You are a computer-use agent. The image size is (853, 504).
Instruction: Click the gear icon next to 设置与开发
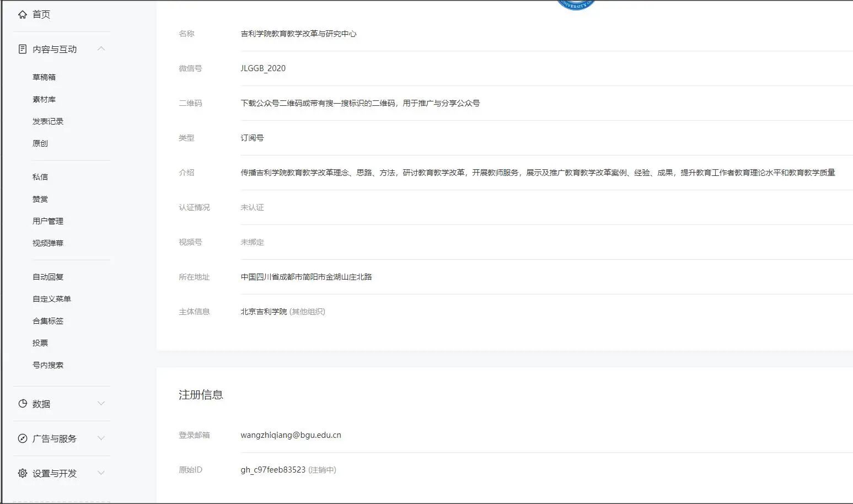click(x=23, y=473)
